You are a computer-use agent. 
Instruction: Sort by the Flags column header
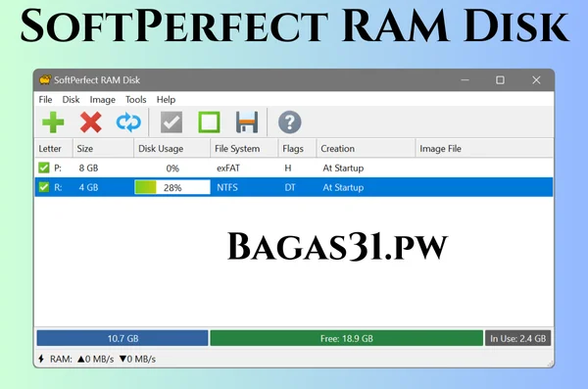pos(298,149)
